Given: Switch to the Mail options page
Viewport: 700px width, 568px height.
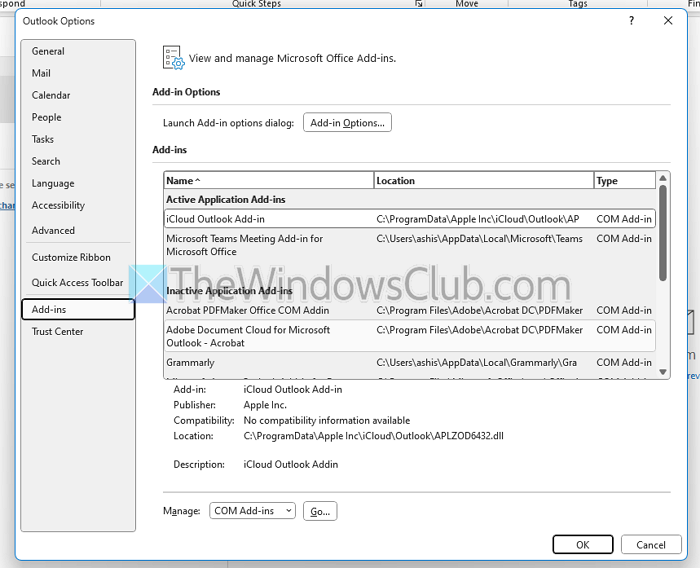Looking at the screenshot, I should coord(41,73).
